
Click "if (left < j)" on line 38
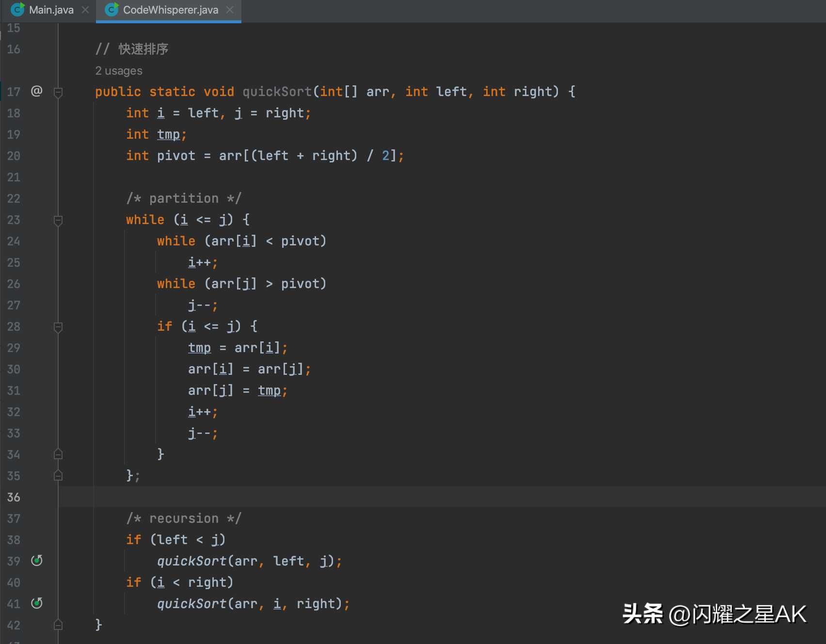(x=175, y=540)
